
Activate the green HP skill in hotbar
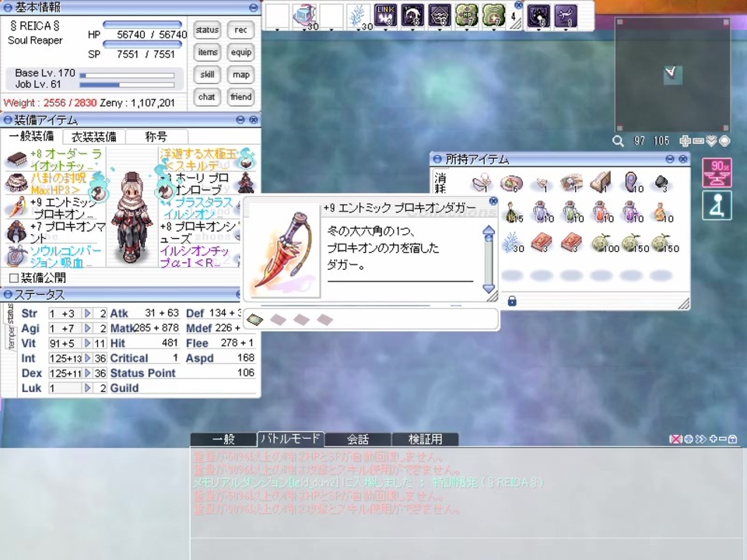click(x=466, y=16)
